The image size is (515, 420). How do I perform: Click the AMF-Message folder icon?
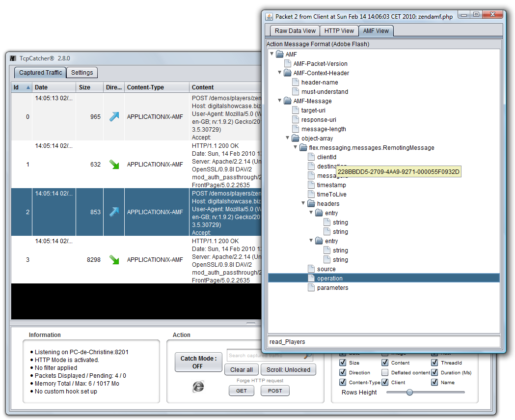[288, 101]
